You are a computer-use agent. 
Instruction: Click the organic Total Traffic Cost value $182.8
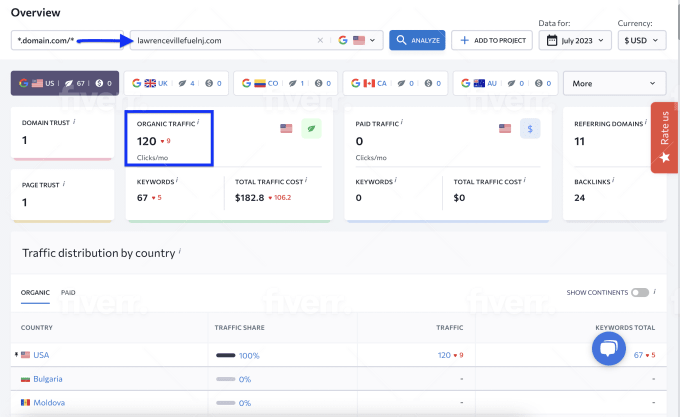click(x=249, y=198)
